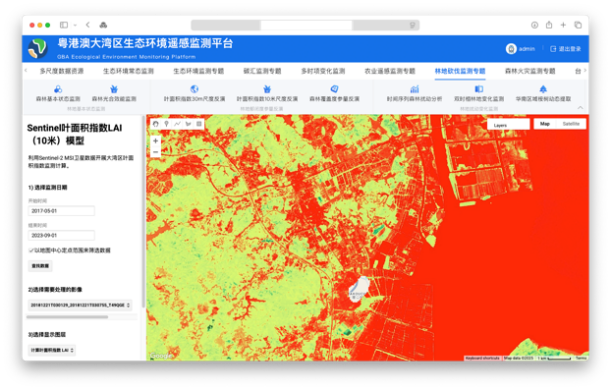The height and width of the screenshot is (390, 611).
Task: Open the image selection dropdown under step 2
Action: coord(80,305)
